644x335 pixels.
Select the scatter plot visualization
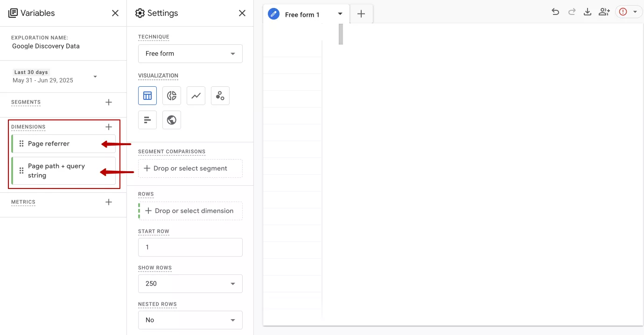point(220,96)
